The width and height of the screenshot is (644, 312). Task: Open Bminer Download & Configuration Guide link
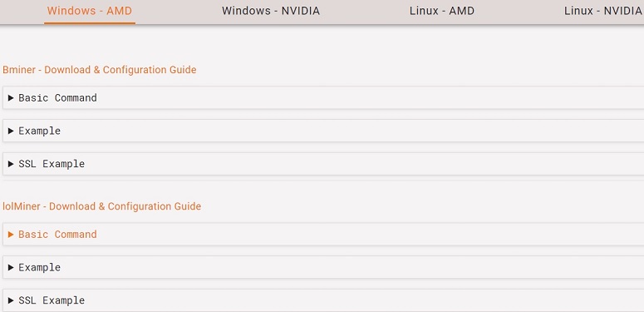100,70
